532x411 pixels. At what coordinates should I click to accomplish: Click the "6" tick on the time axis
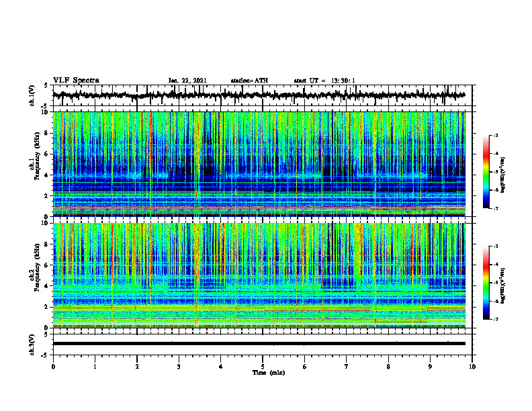click(x=305, y=367)
